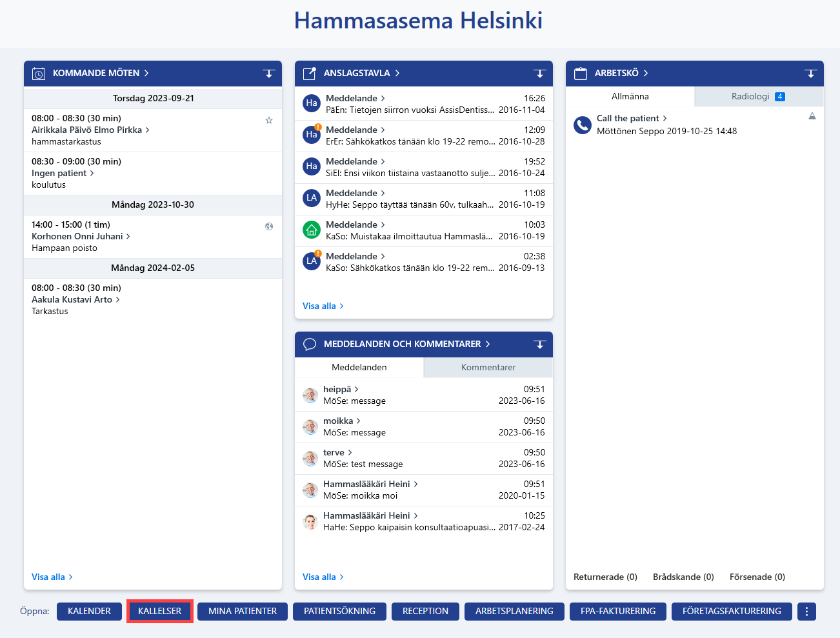Screen dimensions: 840x638
Task: Collapse the Kommande möten panel
Action: 269,74
